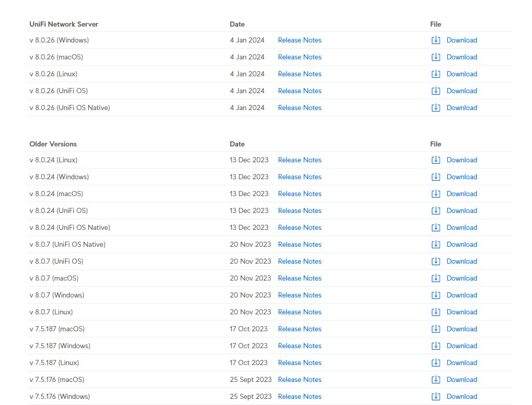Open Release Notes for v 8.0.7 (Windows)
Image resolution: width=532 pixels, height=405 pixels.
point(300,295)
